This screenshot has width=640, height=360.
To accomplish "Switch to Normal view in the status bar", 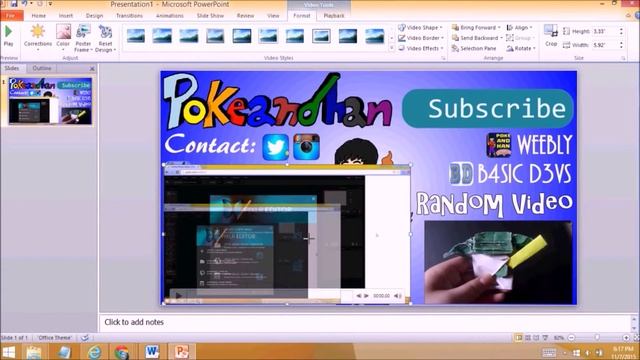I will [519, 338].
